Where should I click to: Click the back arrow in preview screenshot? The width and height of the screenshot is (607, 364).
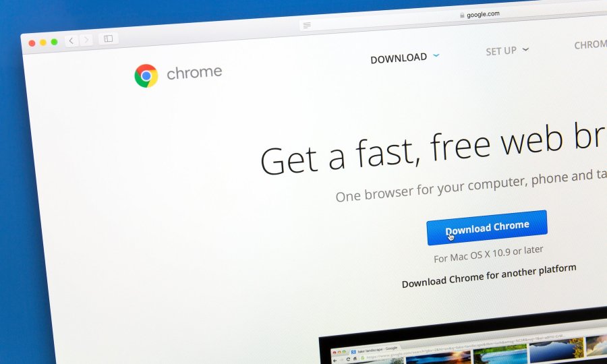click(335, 361)
